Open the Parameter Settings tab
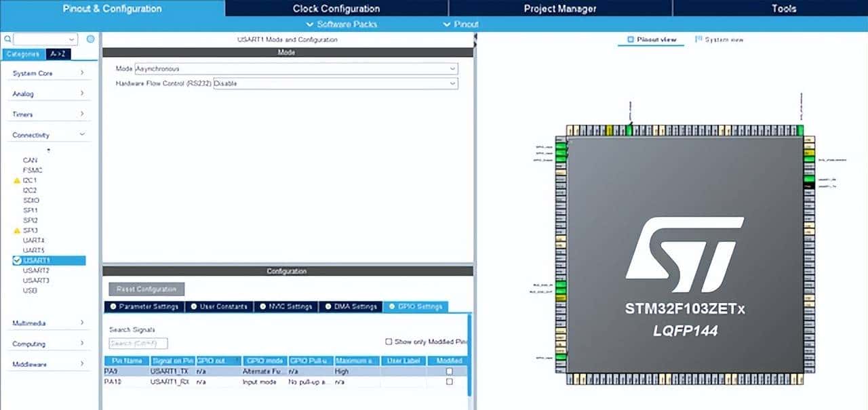 [143, 306]
